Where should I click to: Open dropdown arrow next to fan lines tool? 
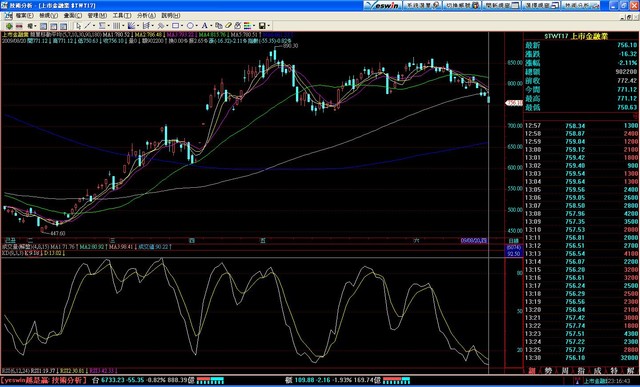coord(138,26)
